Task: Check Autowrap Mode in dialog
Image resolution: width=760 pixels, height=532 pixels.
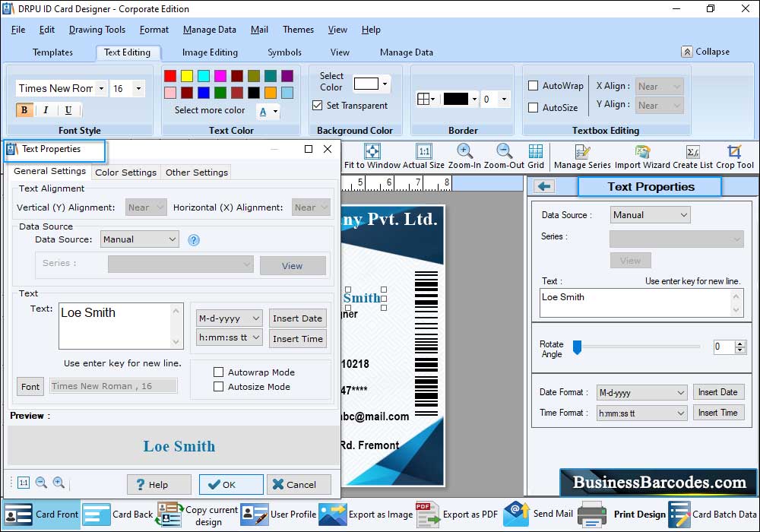Action: coord(219,372)
